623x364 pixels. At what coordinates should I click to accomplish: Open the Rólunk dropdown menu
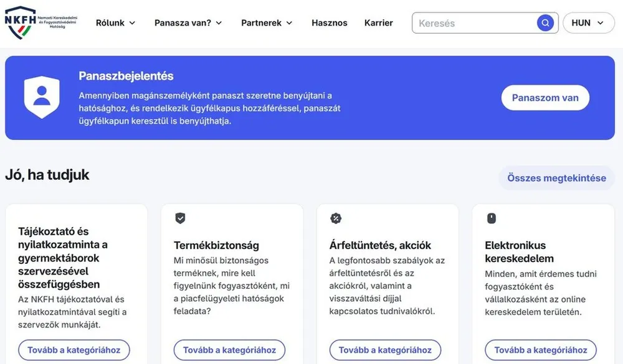point(115,22)
